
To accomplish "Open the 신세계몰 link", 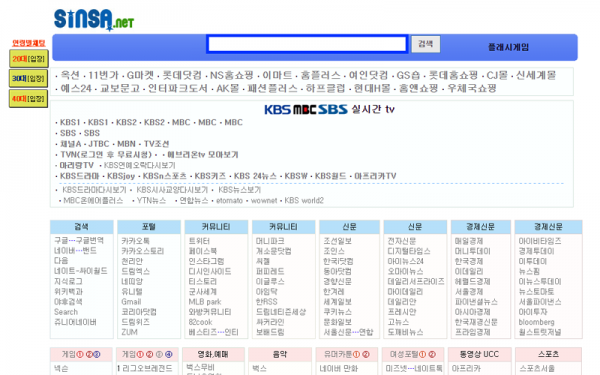I will (536, 75).
